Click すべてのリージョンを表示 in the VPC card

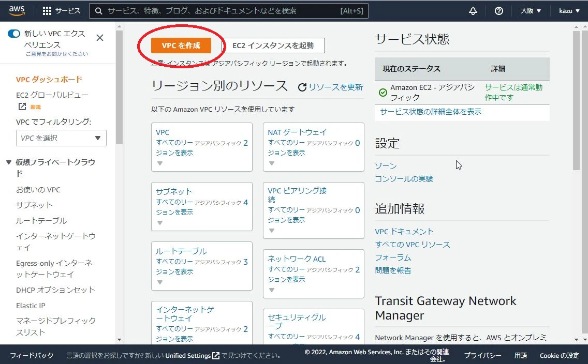click(174, 148)
